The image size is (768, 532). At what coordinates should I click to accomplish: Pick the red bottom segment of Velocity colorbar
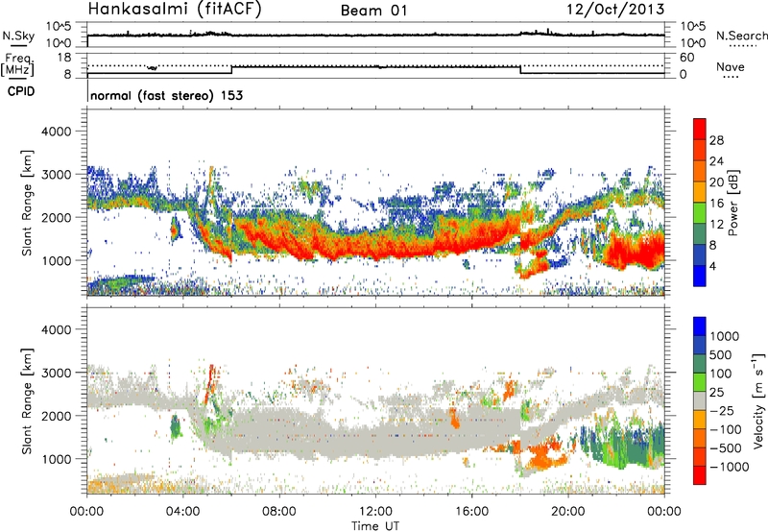point(700,475)
